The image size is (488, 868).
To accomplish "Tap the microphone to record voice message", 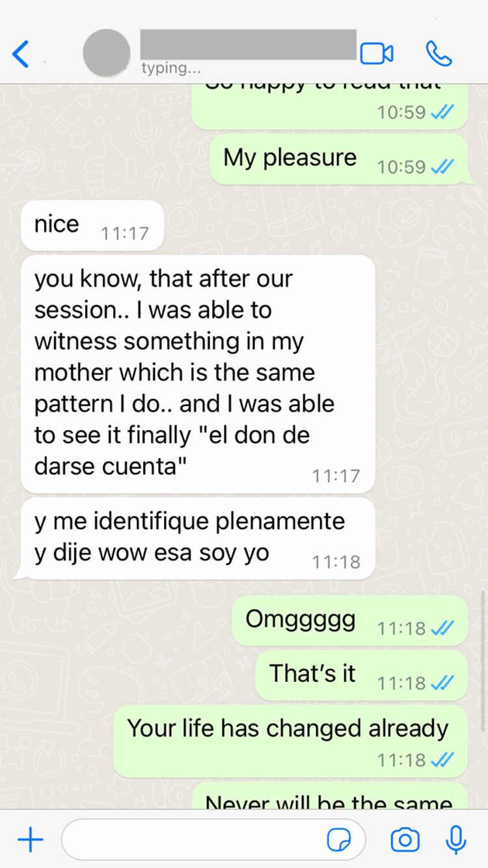I will 456,840.
